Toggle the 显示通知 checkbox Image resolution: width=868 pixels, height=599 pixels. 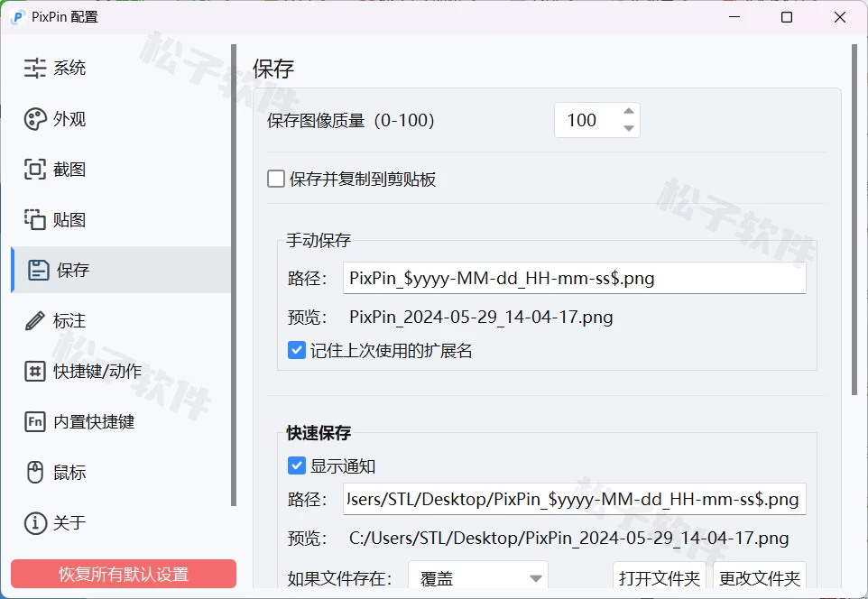click(x=297, y=465)
